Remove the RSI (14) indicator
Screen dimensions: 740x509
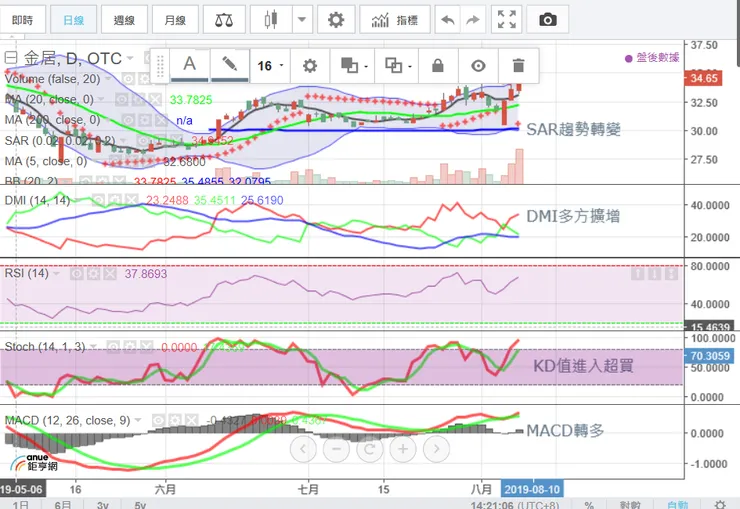tap(110, 274)
